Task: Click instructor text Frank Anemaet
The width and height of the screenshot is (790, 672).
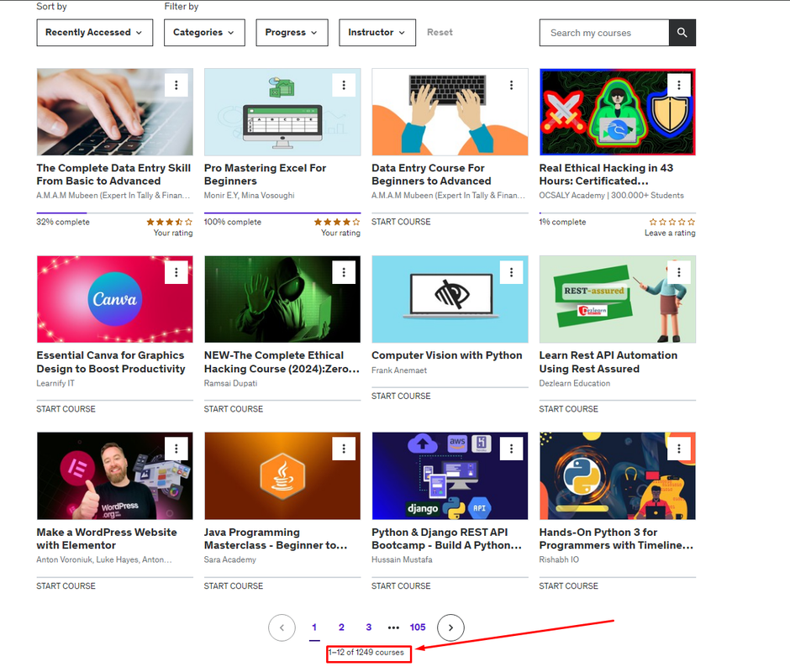Action: click(399, 370)
